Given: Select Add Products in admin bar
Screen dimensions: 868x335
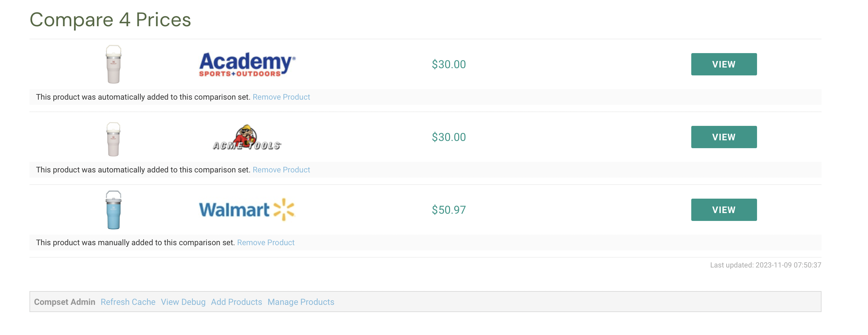Looking at the screenshot, I should 236,302.
